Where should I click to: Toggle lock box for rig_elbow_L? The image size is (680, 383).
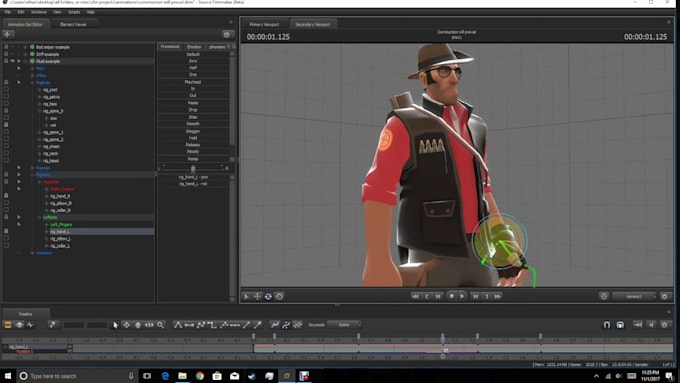6,238
